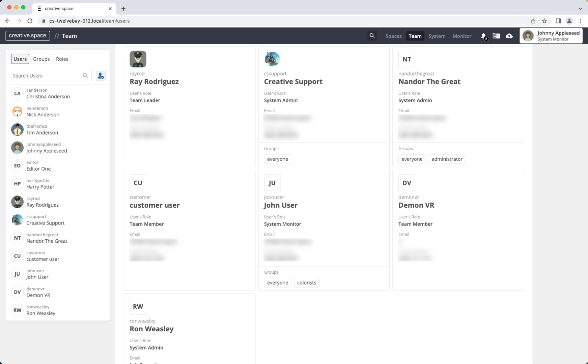Click the 'Nandor The Great' name heading on card

pyautogui.click(x=429, y=82)
